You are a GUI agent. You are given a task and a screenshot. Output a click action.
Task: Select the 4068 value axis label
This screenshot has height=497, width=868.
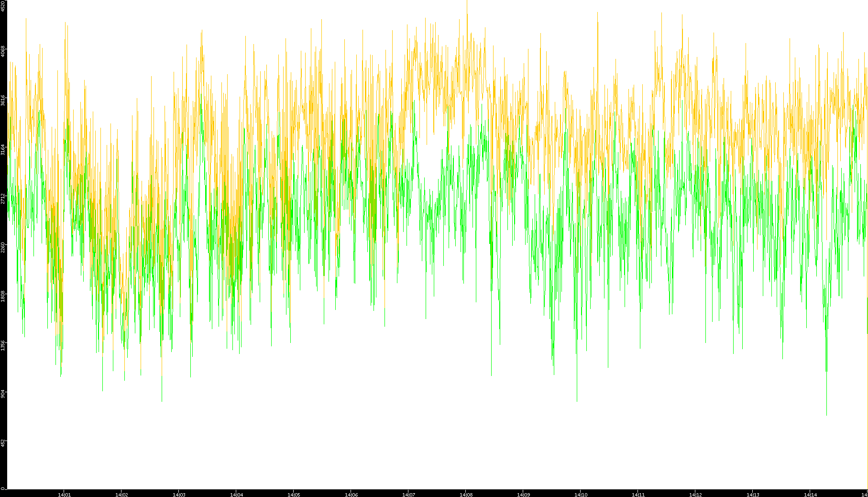3,51
